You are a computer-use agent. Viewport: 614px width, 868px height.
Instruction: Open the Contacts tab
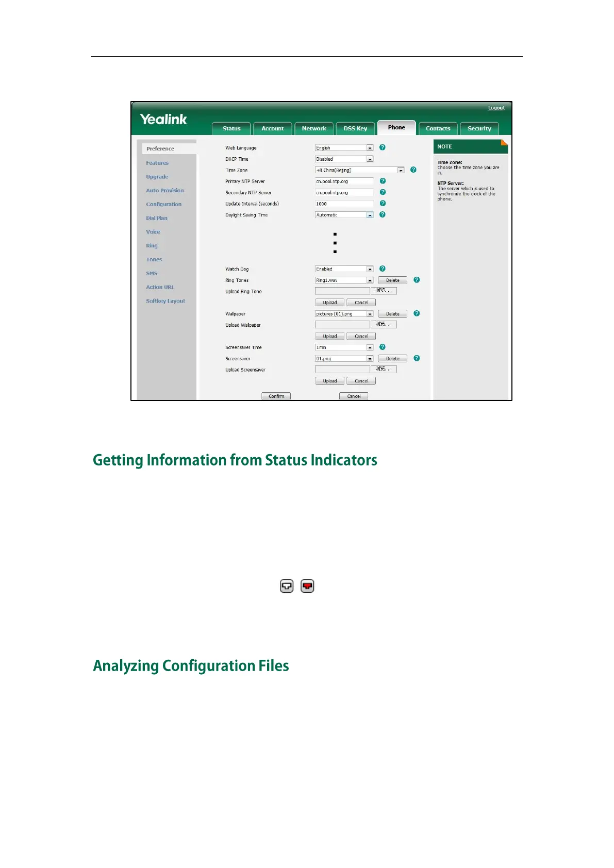click(x=438, y=128)
